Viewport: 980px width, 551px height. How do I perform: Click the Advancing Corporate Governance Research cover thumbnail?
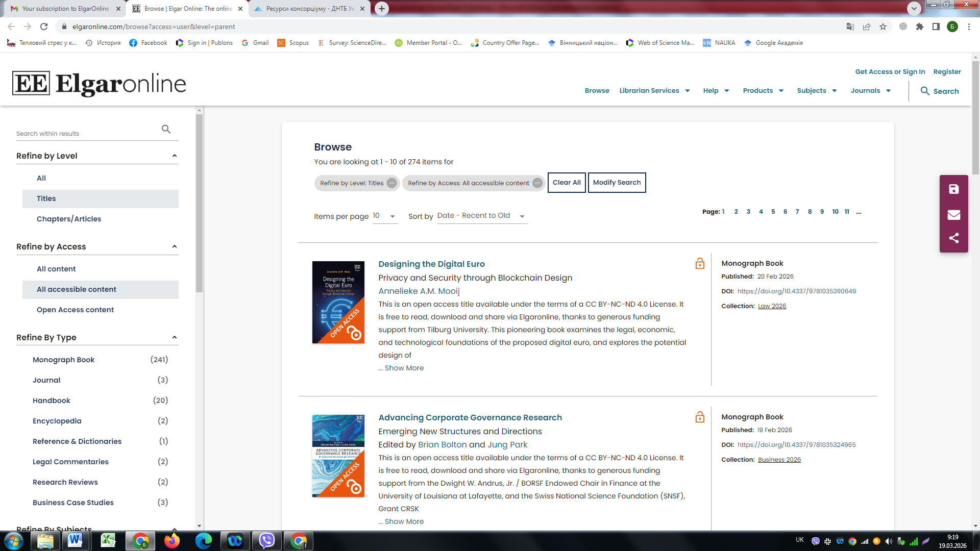(x=338, y=456)
